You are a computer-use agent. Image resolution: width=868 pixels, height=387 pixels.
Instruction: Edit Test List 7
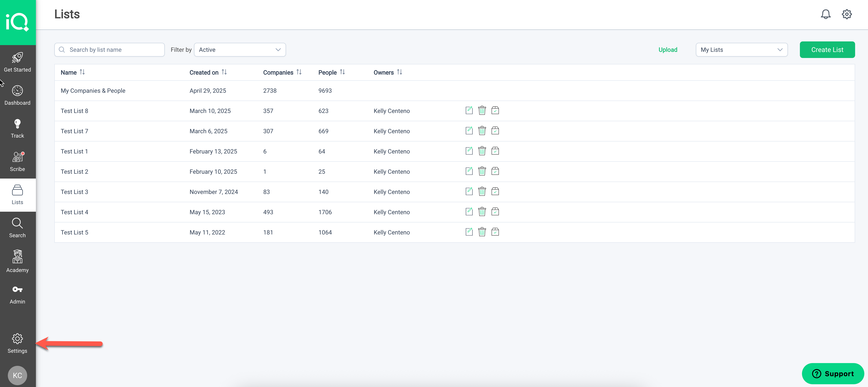[x=469, y=131]
